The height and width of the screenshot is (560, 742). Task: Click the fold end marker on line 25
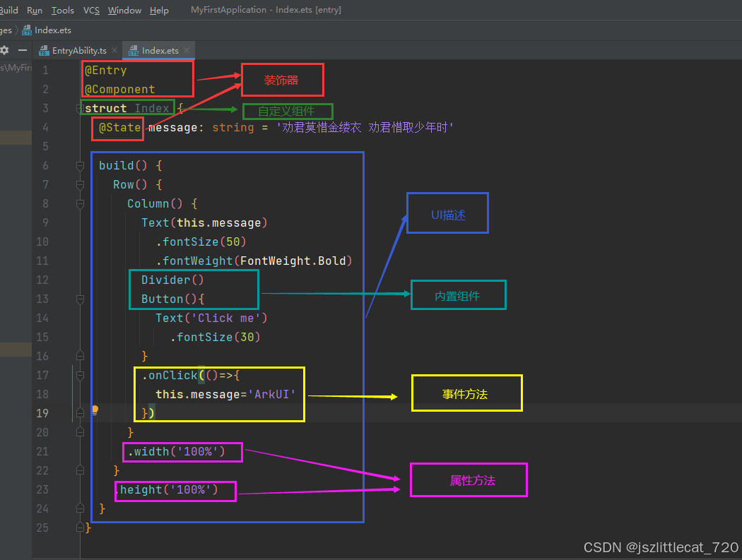[80, 528]
